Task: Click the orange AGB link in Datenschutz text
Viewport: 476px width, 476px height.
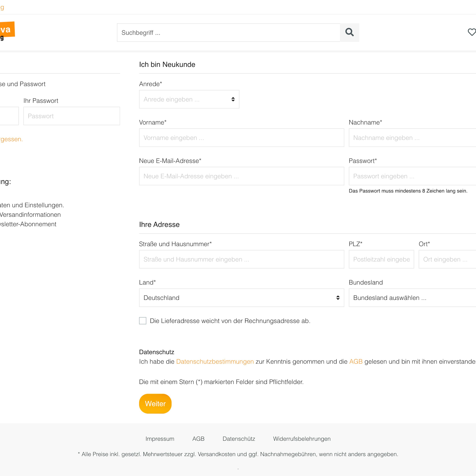Action: 356,361
